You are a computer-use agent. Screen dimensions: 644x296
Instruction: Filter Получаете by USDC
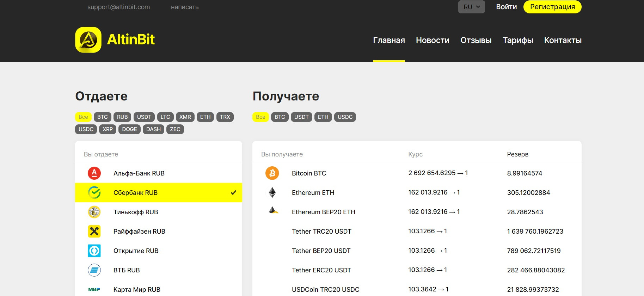click(x=345, y=117)
